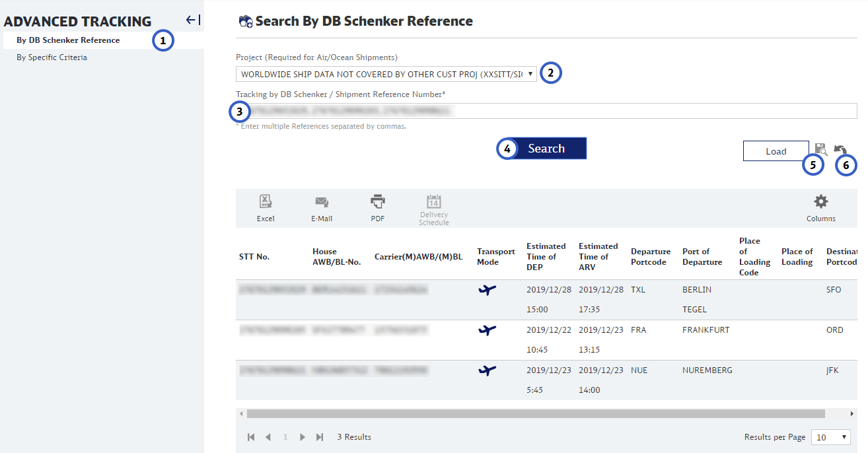Viewport: 868px width, 453px height.
Task: Select the NUREMBERG port cell
Action: tap(707, 370)
